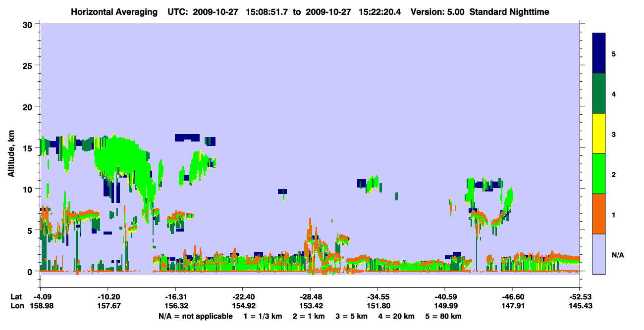Click the y-axis tick label 25

[x=29, y=65]
